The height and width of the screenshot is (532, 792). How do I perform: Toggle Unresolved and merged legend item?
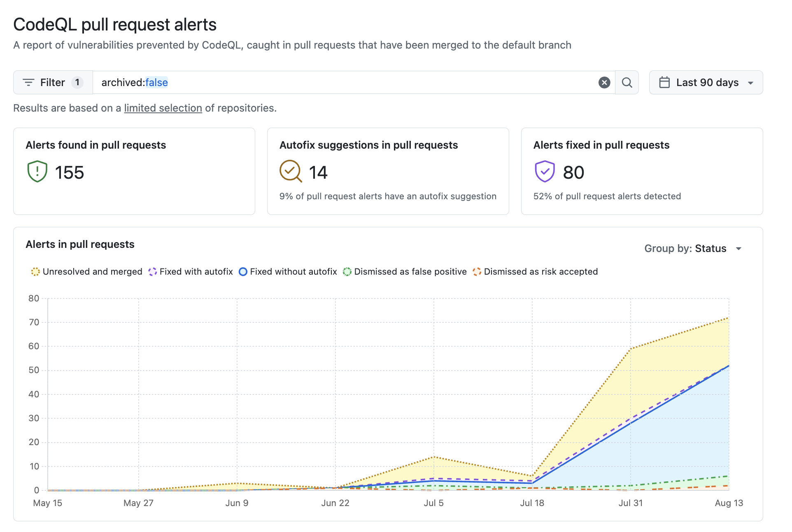(87, 272)
